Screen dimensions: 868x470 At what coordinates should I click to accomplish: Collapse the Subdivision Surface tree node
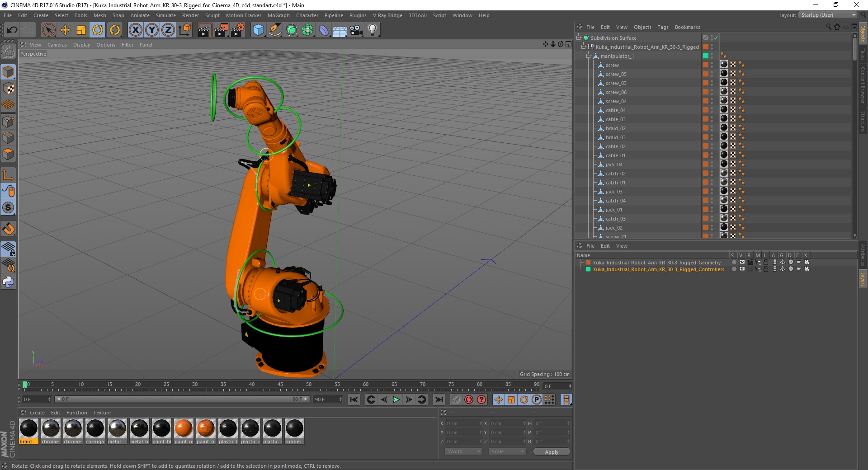578,38
